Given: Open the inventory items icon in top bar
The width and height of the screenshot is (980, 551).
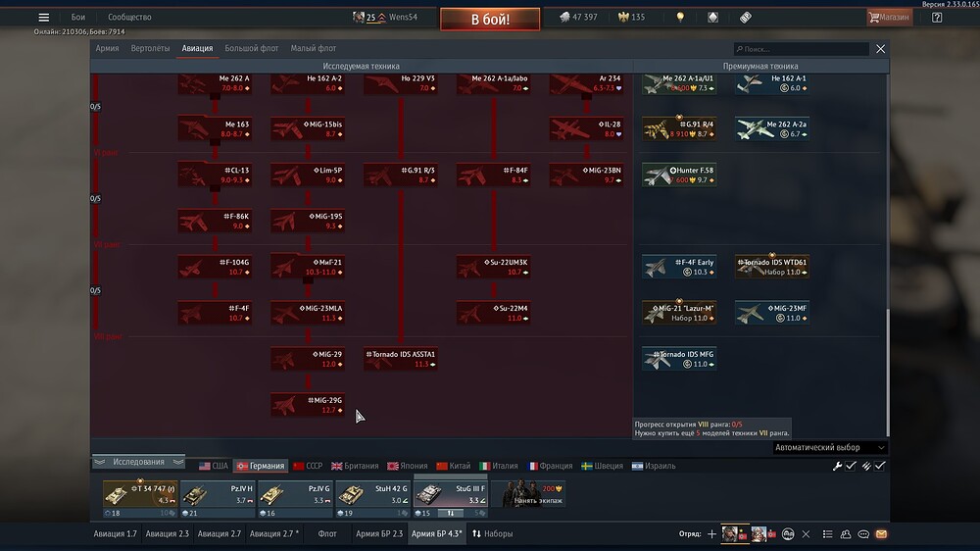Looking at the screenshot, I should pos(712,18).
